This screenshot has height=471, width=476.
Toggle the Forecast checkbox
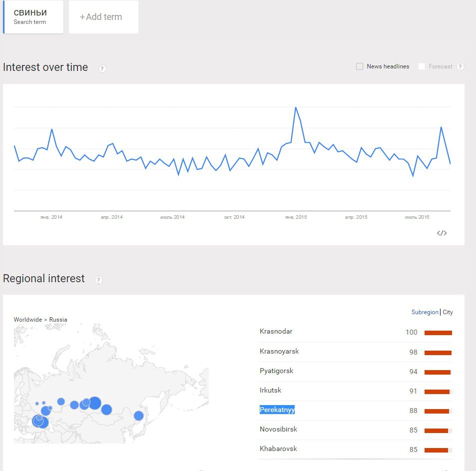422,66
